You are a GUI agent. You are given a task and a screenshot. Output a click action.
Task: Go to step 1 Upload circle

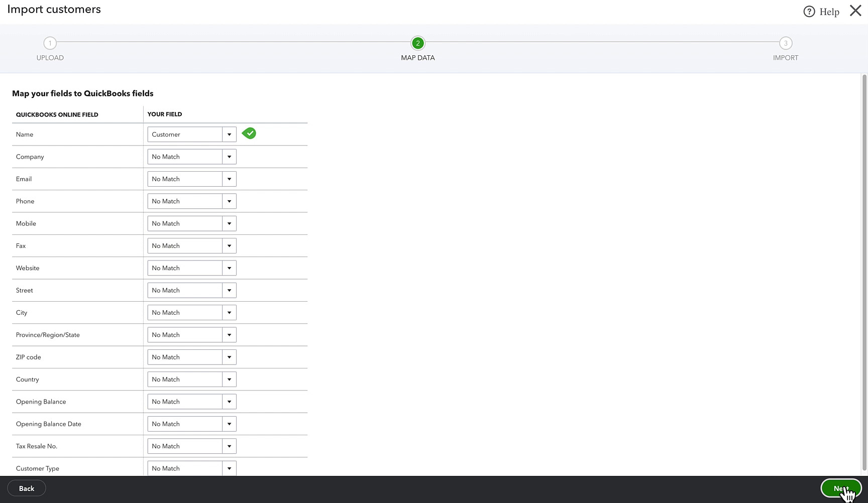click(x=50, y=43)
